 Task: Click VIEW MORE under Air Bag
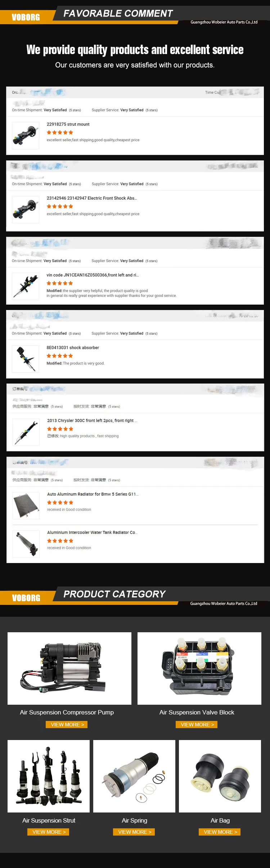(x=220, y=832)
